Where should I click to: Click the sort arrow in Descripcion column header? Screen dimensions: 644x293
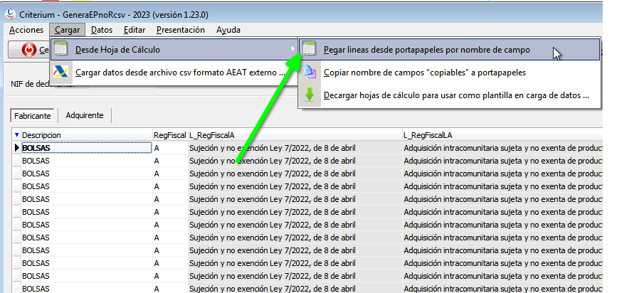[16, 134]
